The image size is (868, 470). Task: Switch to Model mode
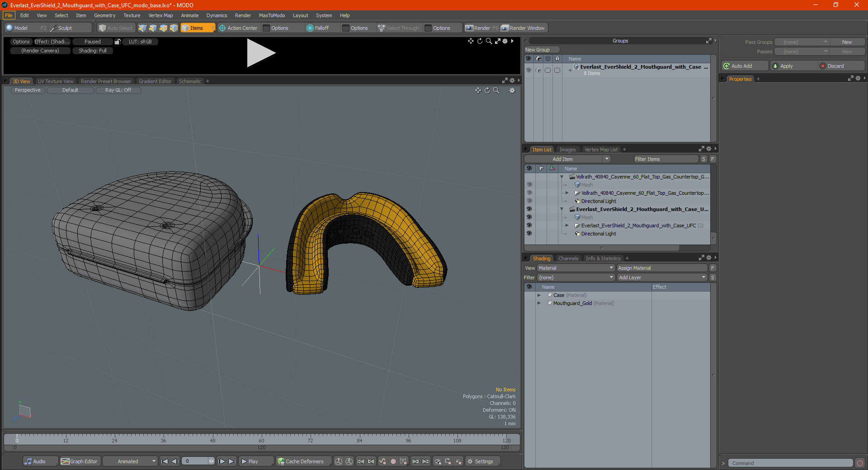click(26, 28)
